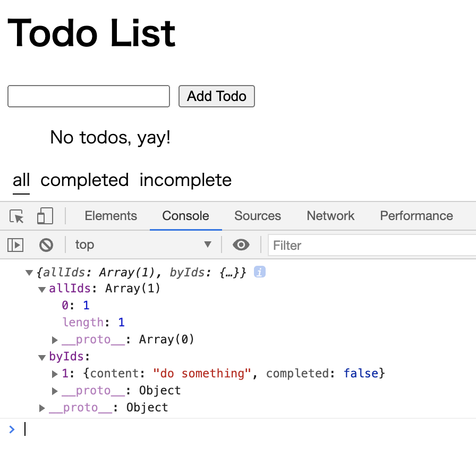Open the Sources tab
The height and width of the screenshot is (455, 476).
pos(258,216)
